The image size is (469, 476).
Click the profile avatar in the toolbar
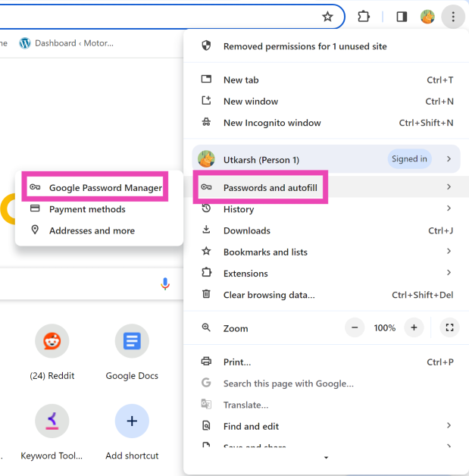pyautogui.click(x=427, y=17)
